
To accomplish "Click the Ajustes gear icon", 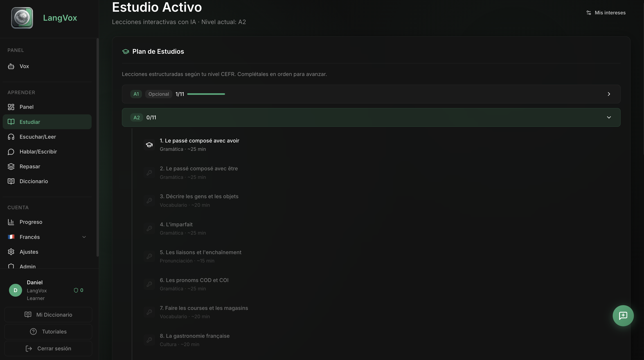I will [x=11, y=252].
